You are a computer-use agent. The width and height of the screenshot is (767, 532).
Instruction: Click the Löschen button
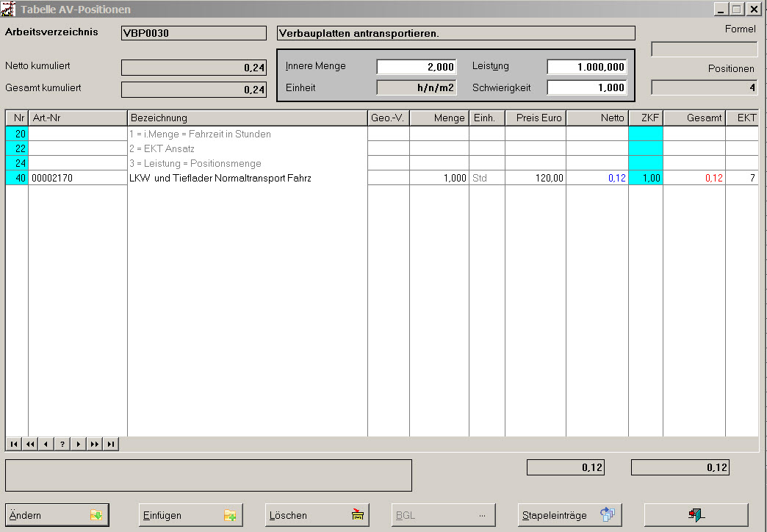[317, 515]
